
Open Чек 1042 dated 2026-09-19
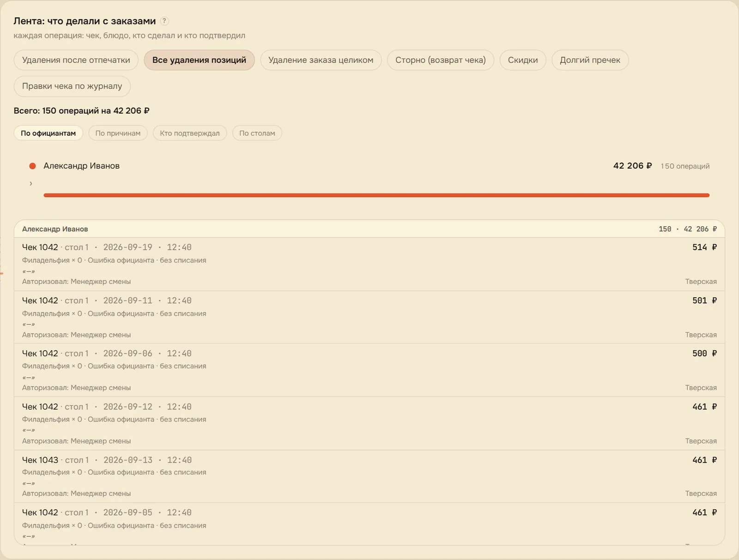click(369, 264)
